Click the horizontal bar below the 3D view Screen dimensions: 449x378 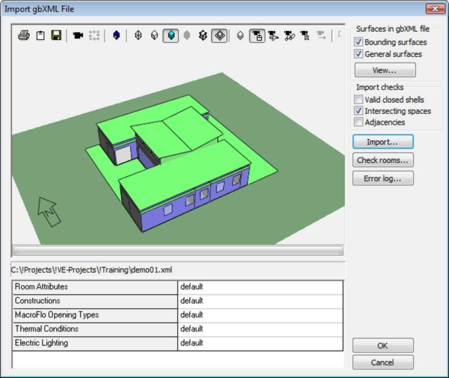click(178, 251)
